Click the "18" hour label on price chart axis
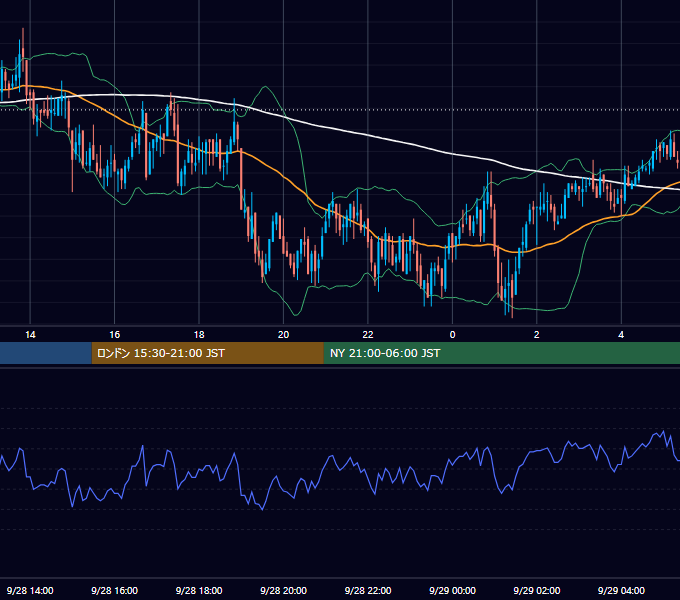This screenshot has height=600, width=680. [x=199, y=335]
